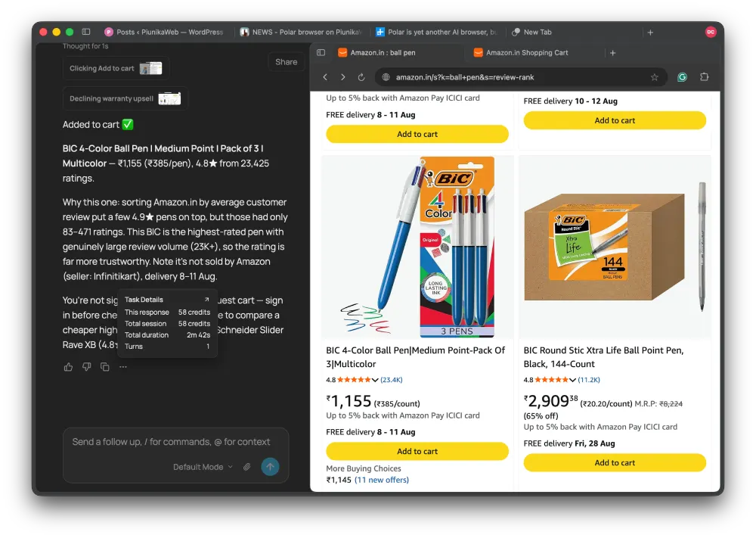Click the site info globe icon
The image size is (756, 538).
[386, 77]
